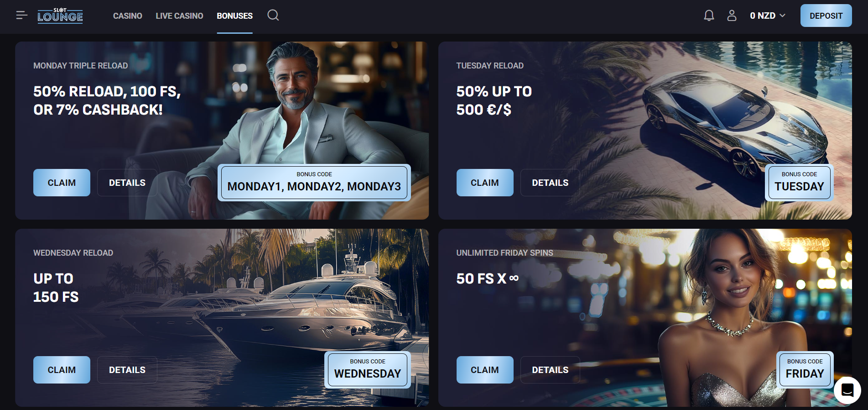Open the search magnifier icon

[x=273, y=15]
